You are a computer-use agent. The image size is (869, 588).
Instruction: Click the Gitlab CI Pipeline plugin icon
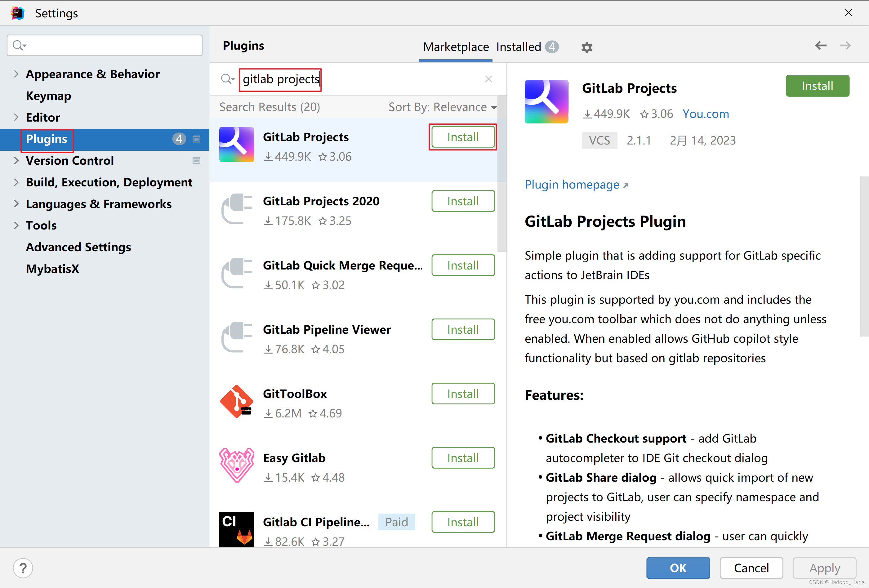[x=236, y=529]
